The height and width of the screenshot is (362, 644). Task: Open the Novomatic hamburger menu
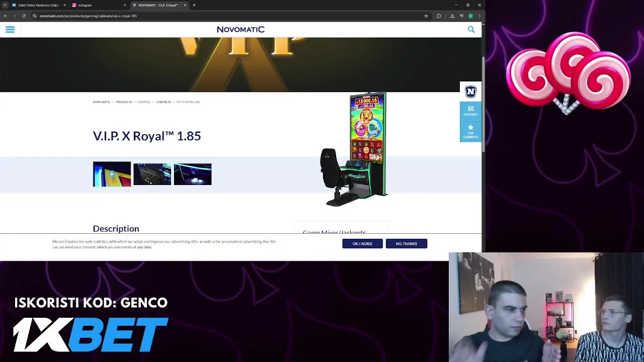click(x=10, y=30)
